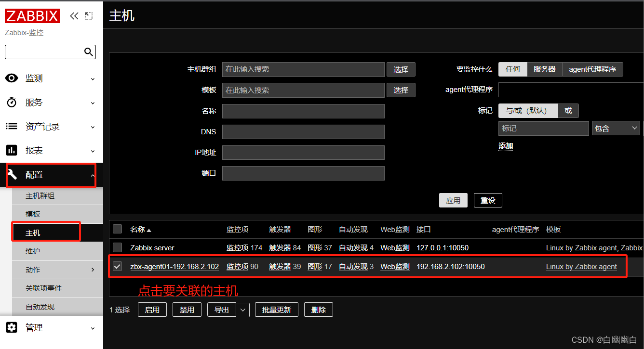Click the 启用 button
The height and width of the screenshot is (349, 644).
coord(152,310)
